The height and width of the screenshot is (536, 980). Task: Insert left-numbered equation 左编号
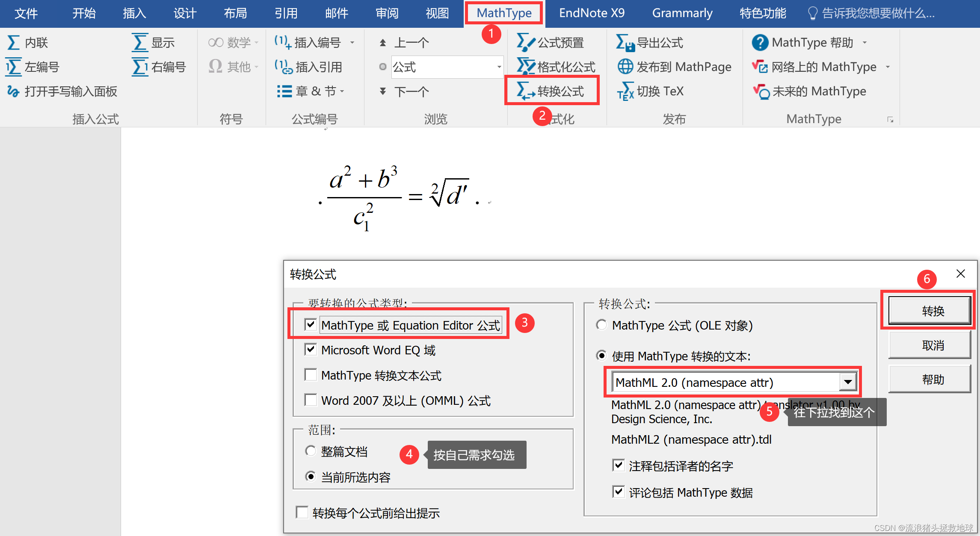click(33, 67)
